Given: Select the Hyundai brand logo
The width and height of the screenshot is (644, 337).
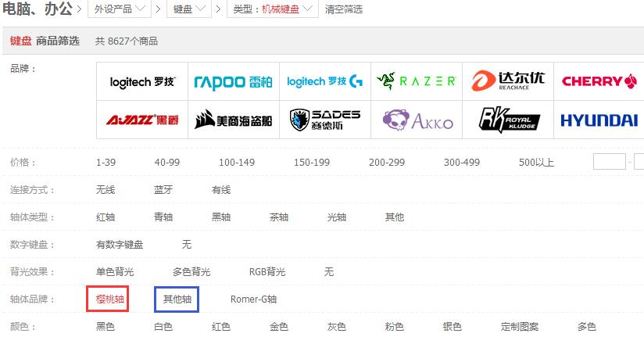Looking at the screenshot, I should point(599,120).
